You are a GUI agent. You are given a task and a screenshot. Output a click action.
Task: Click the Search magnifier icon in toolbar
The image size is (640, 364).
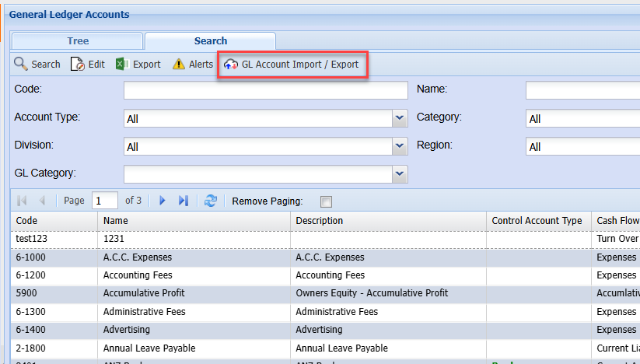tap(21, 65)
